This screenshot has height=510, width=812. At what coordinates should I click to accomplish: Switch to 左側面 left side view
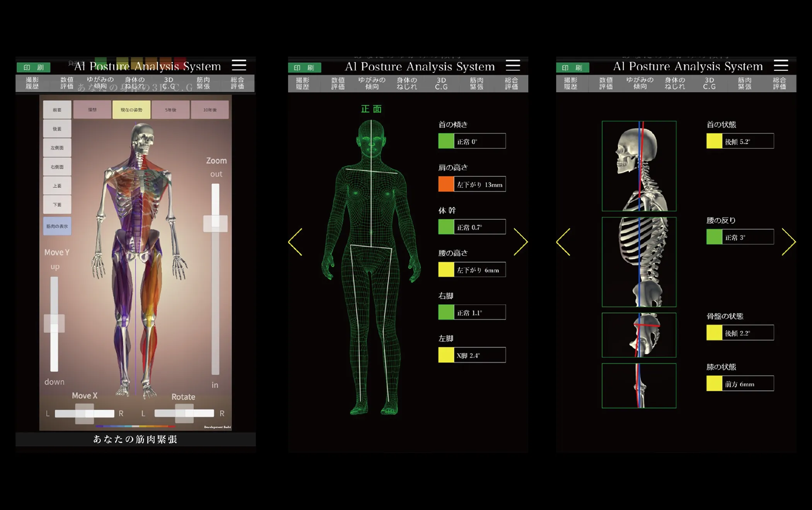point(57,148)
